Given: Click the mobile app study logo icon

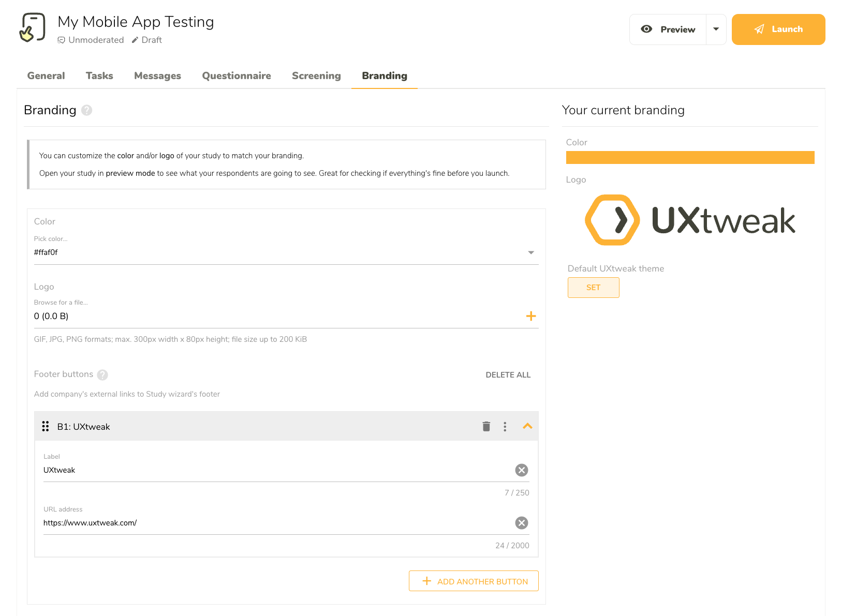Looking at the screenshot, I should (32, 27).
